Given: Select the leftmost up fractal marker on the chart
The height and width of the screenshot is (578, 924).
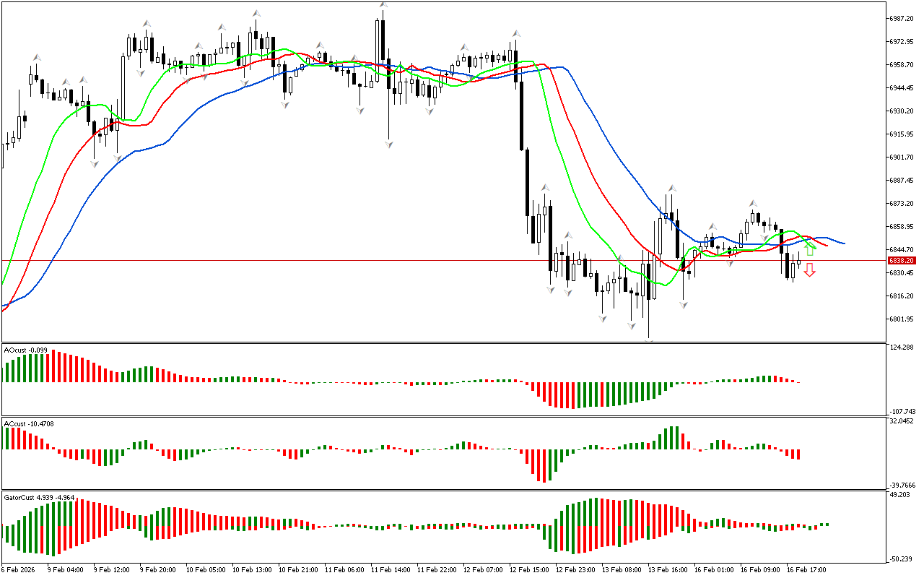Looking at the screenshot, I should (x=35, y=56).
